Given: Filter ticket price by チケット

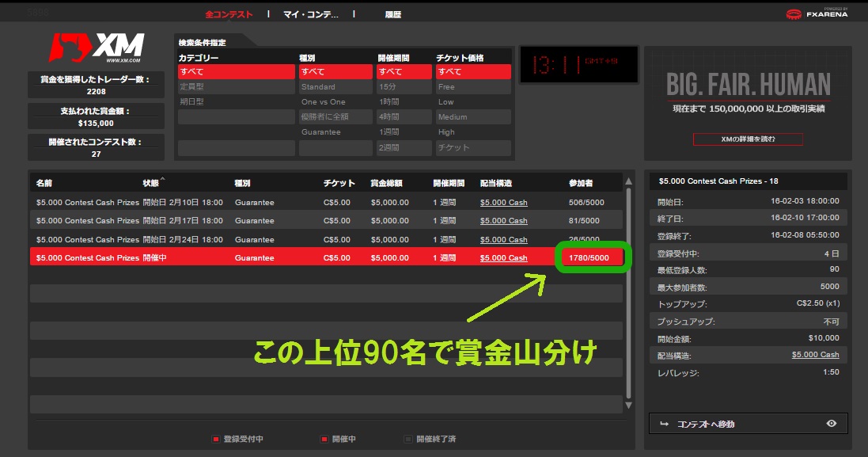Looking at the screenshot, I should click(x=473, y=147).
